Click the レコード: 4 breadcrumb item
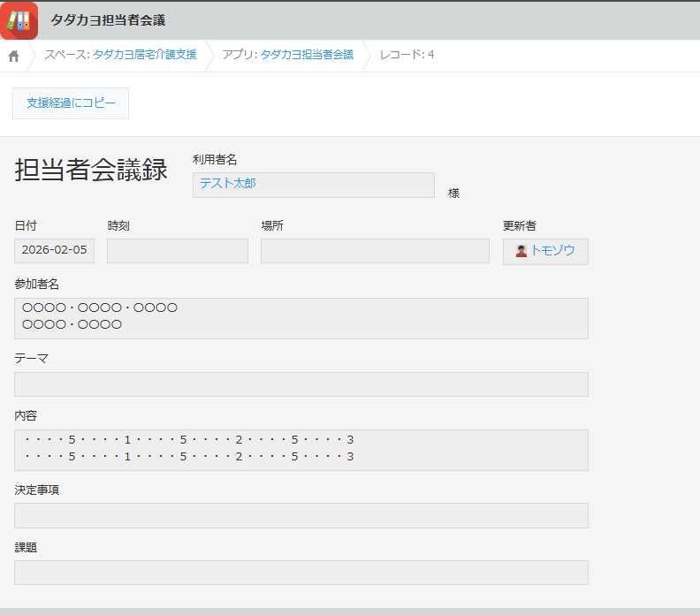700x615 pixels. tap(407, 55)
